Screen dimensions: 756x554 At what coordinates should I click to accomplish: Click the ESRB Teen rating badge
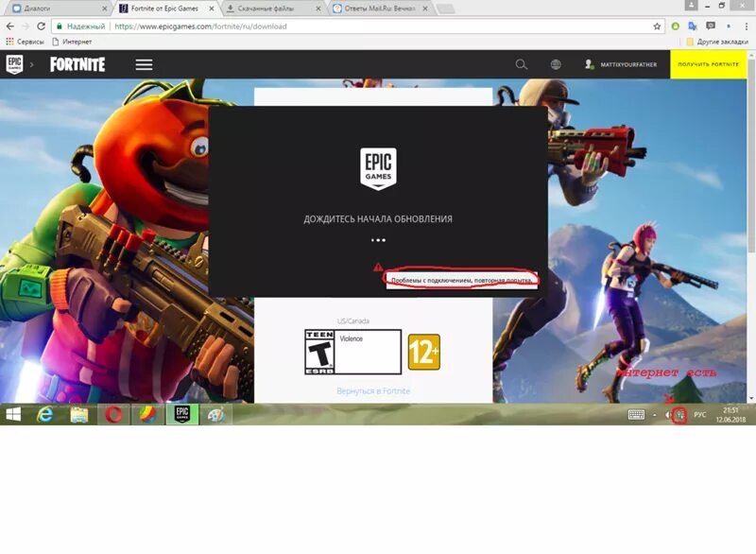coord(352,352)
